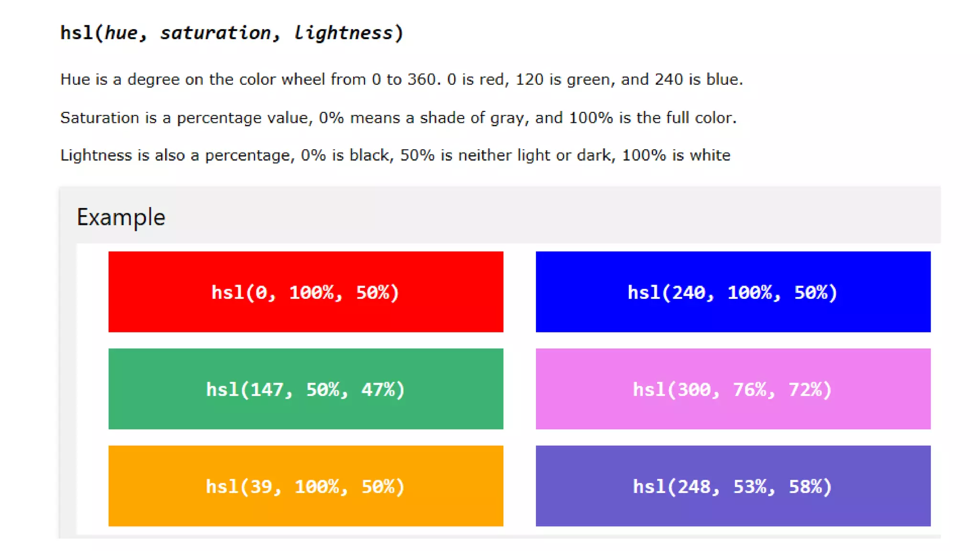
Task: Click the word 'saturation' in the syntax heading
Action: (x=215, y=33)
